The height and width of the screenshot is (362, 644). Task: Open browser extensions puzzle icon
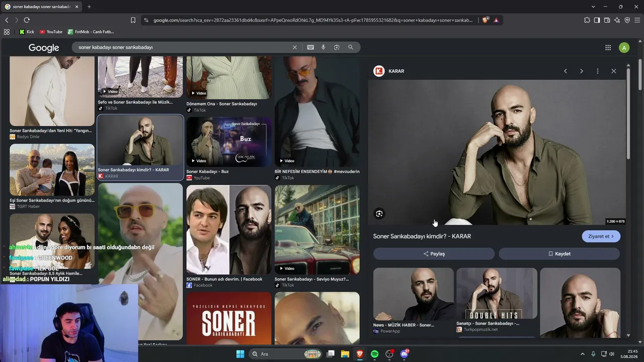point(587,20)
